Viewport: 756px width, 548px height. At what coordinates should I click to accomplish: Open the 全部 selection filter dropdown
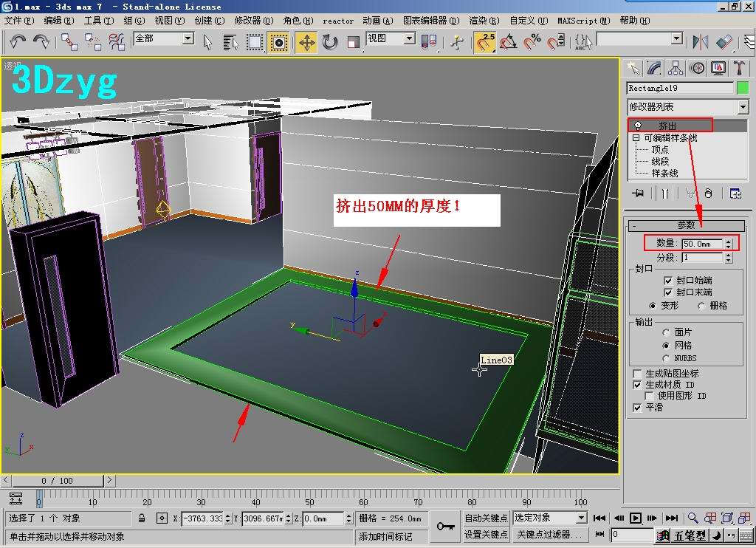pyautogui.click(x=188, y=38)
